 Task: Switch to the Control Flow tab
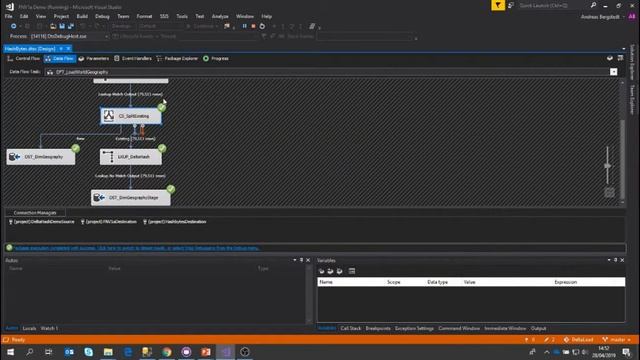tap(24, 58)
